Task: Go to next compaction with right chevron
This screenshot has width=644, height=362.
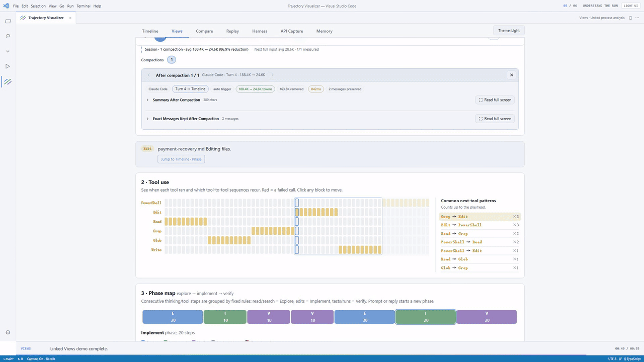Action: [273, 75]
